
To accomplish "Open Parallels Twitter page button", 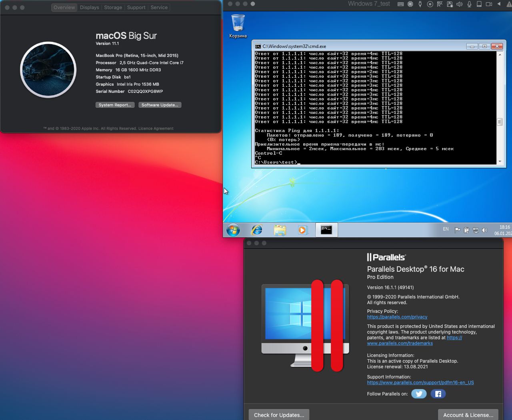I will 419,394.
